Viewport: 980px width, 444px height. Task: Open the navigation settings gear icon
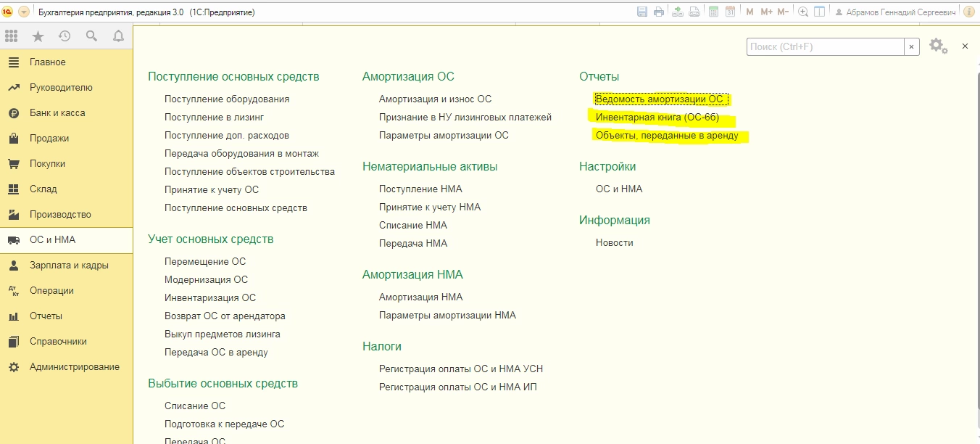point(938,46)
